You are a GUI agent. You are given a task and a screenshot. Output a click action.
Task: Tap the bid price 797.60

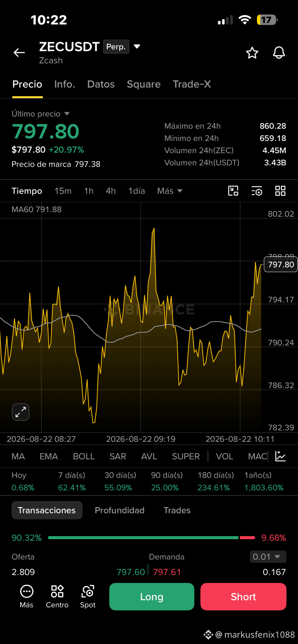(131, 572)
